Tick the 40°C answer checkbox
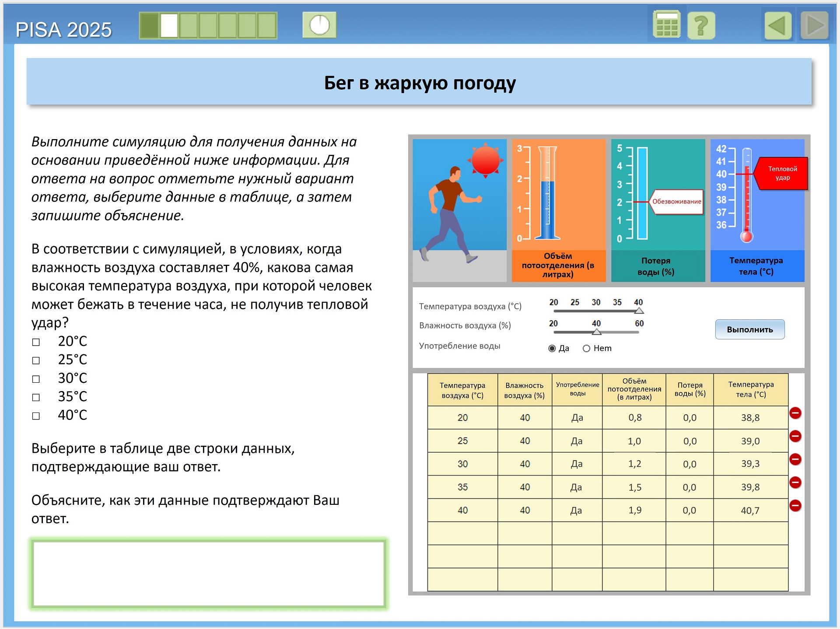This screenshot has width=840, height=629. [36, 416]
